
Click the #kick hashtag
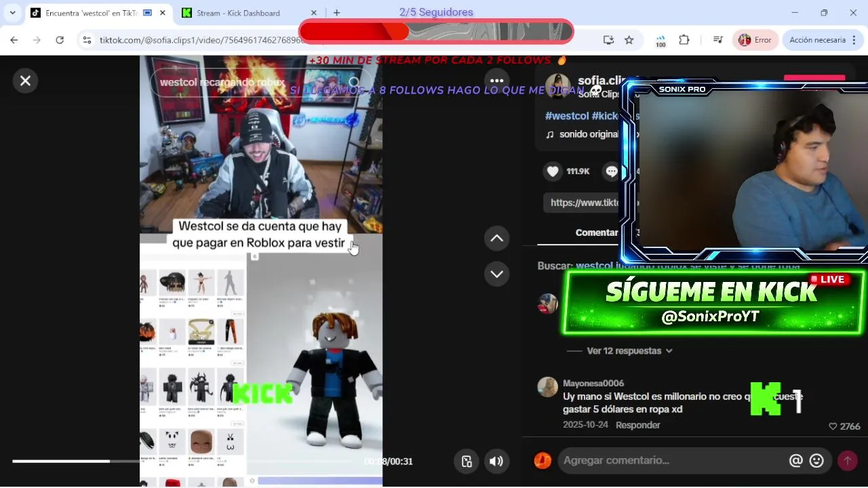tap(605, 116)
